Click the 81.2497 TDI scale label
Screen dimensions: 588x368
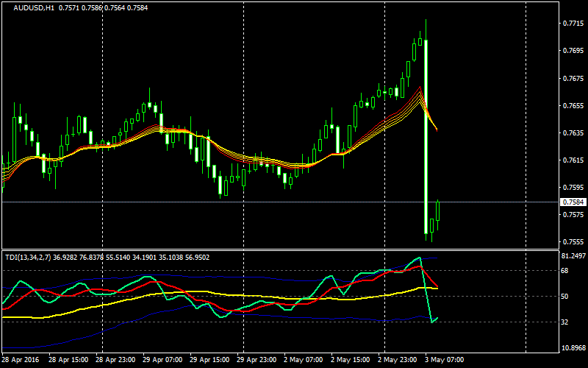click(x=573, y=256)
